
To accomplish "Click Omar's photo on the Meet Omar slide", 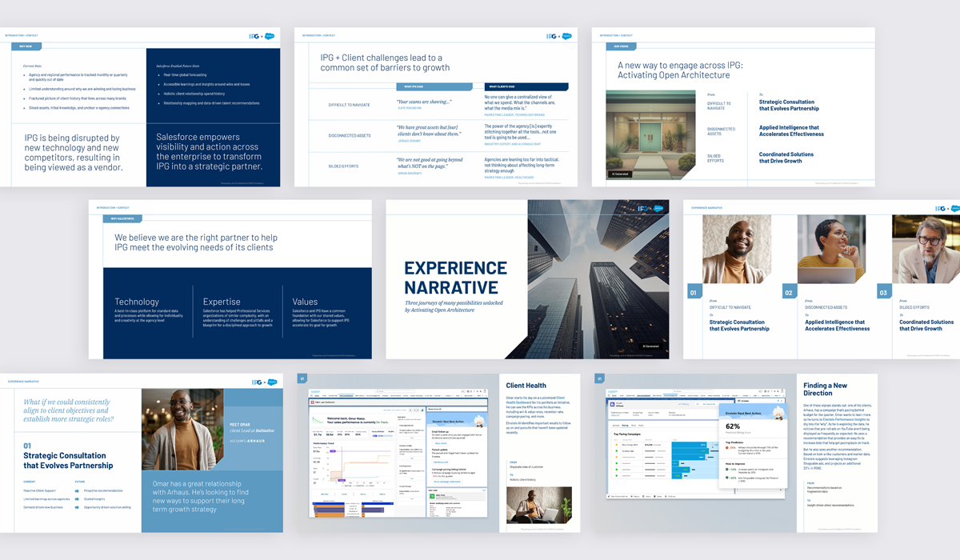I will tap(182, 430).
